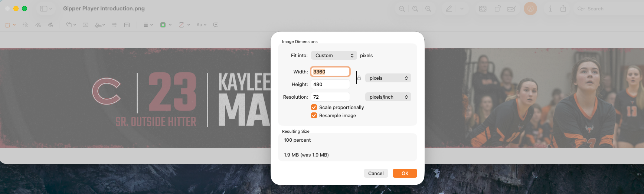Click the Cancel button
This screenshot has width=644, height=194.
(376, 173)
